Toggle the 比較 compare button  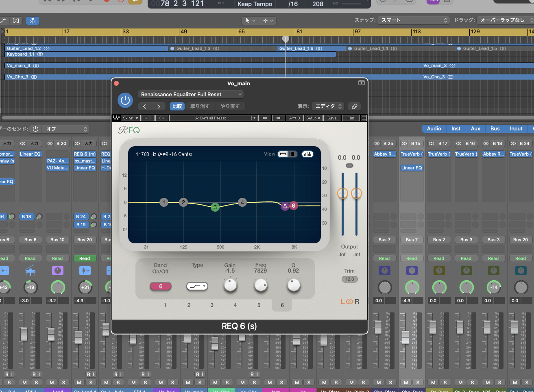177,106
